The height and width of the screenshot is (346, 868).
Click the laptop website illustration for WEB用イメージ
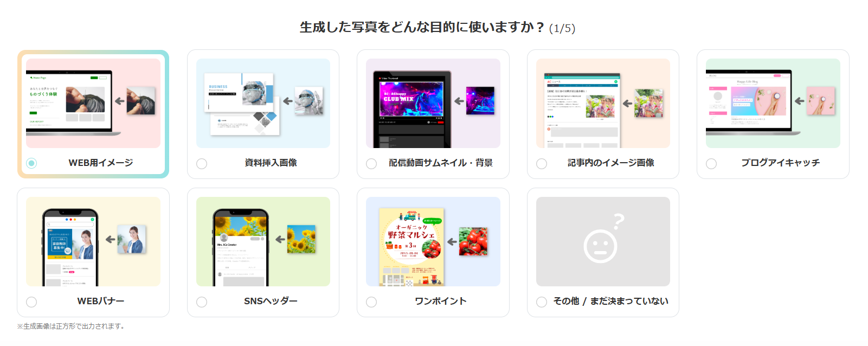click(93, 103)
